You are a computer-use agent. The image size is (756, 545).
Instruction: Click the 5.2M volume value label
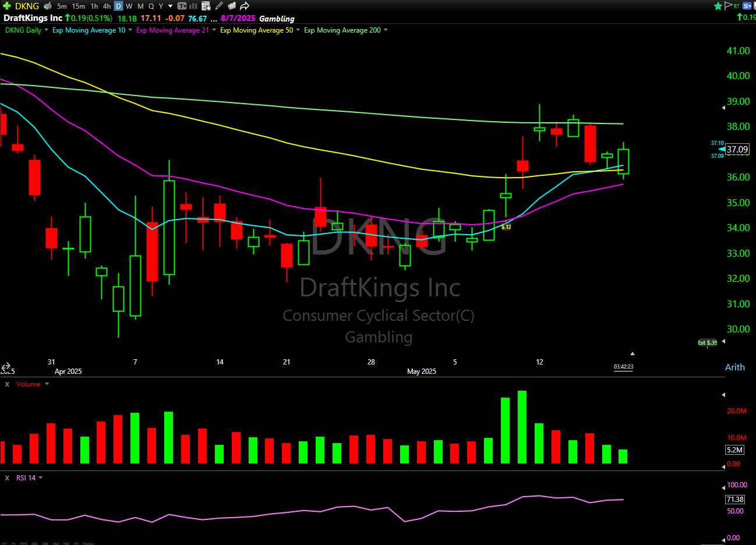pos(734,450)
